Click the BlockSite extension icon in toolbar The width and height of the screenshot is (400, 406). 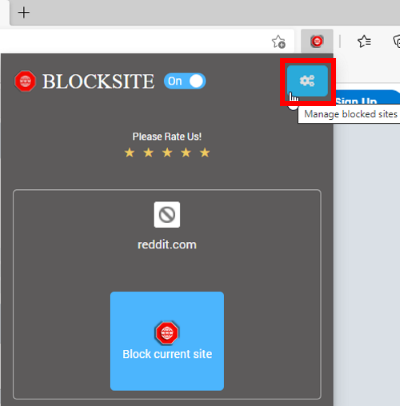317,41
